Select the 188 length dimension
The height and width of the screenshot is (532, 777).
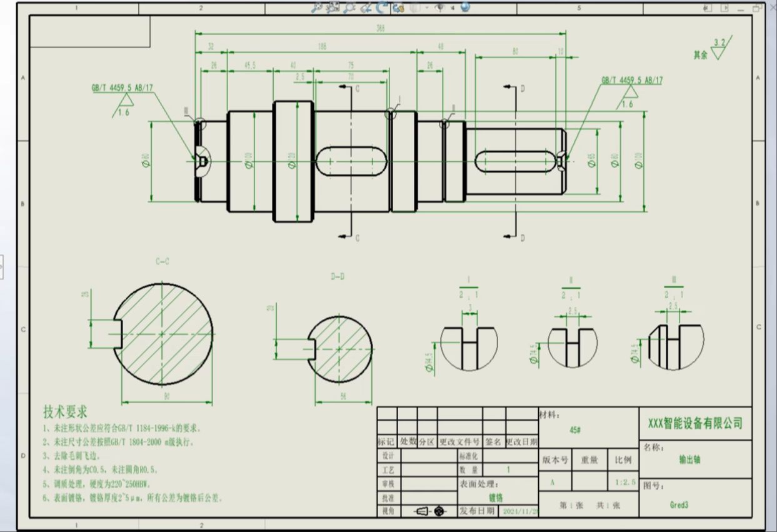[x=323, y=46]
